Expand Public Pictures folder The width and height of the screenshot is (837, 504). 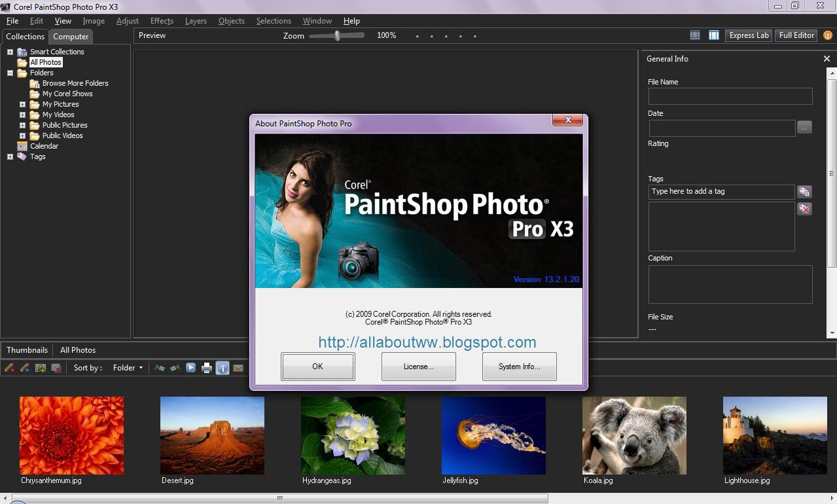tap(22, 125)
